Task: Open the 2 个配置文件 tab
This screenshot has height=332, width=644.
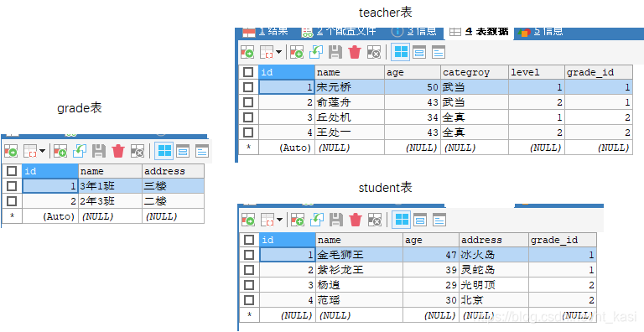Action: (x=339, y=32)
